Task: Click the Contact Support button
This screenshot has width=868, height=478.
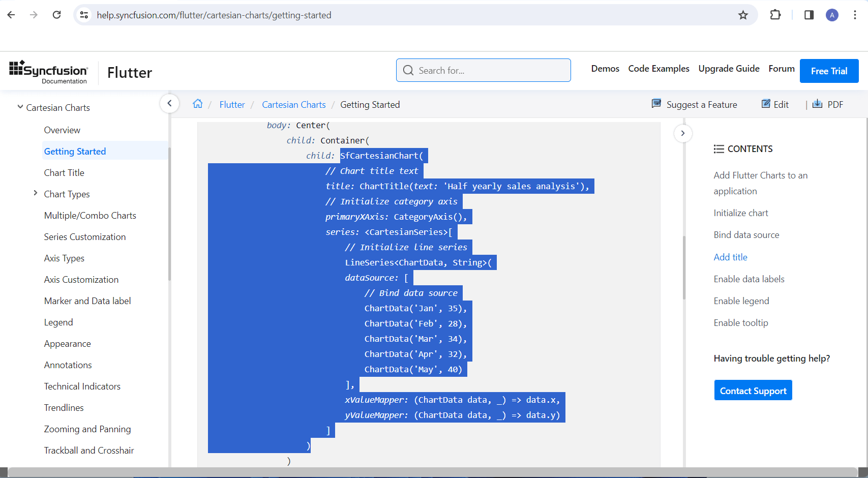Action: (x=753, y=391)
